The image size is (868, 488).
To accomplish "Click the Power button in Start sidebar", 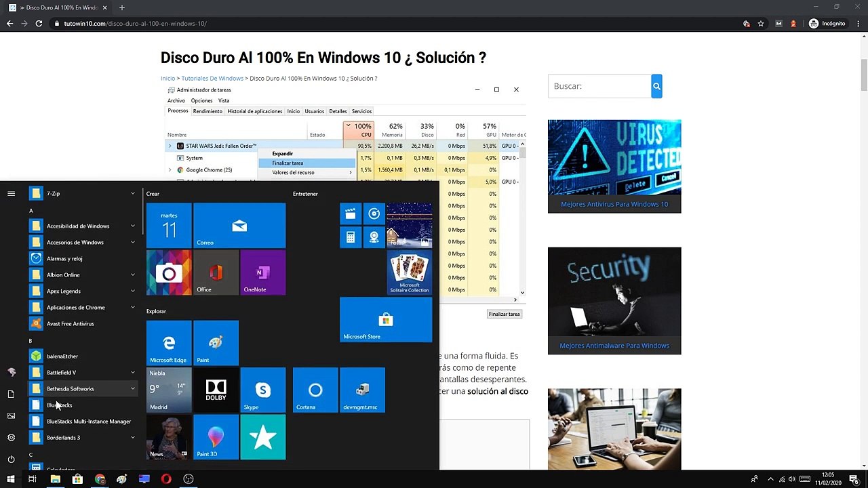I will pyautogui.click(x=11, y=459).
